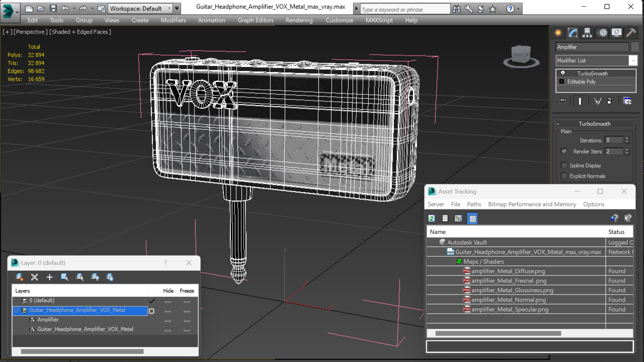The image size is (644, 362).
Task: Click the New Scene icon
Action: (29, 8)
